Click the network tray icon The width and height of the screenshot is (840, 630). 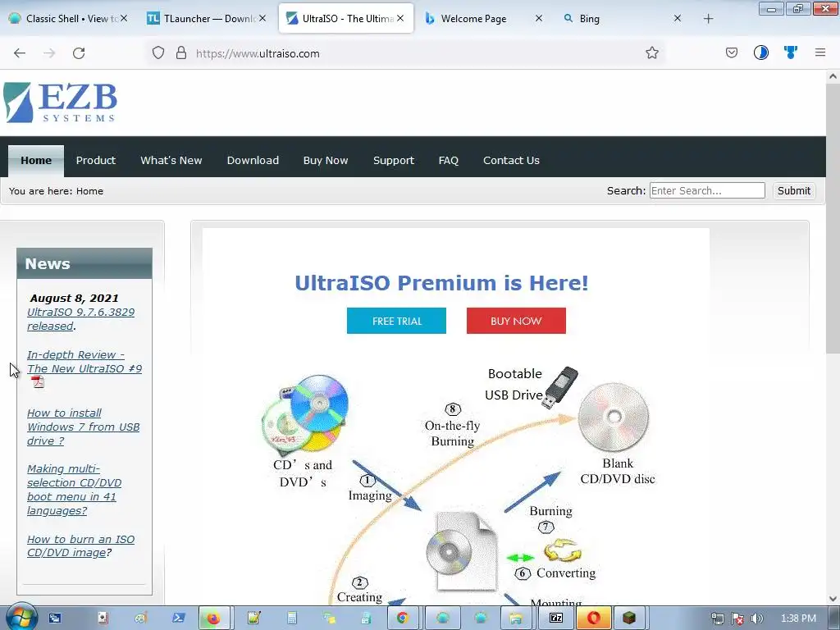tap(717, 619)
